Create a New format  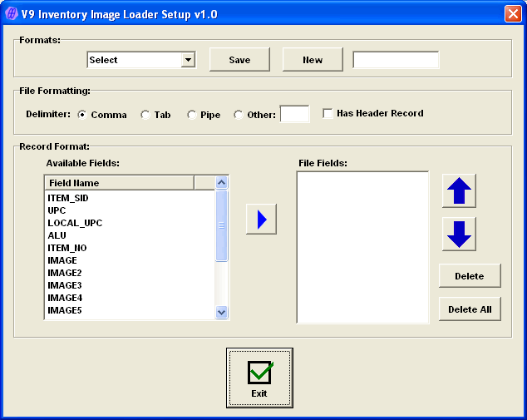click(313, 60)
